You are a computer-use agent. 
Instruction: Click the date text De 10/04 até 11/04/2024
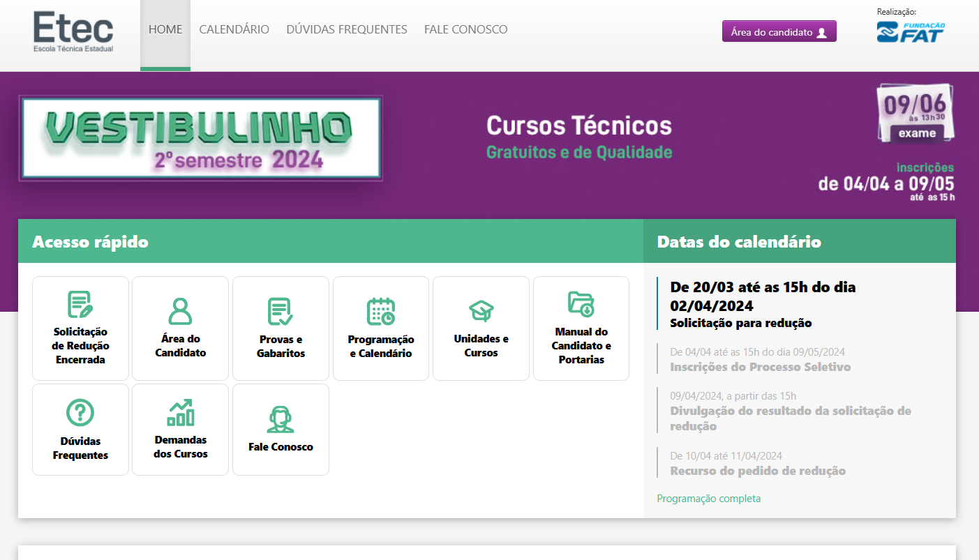point(726,456)
